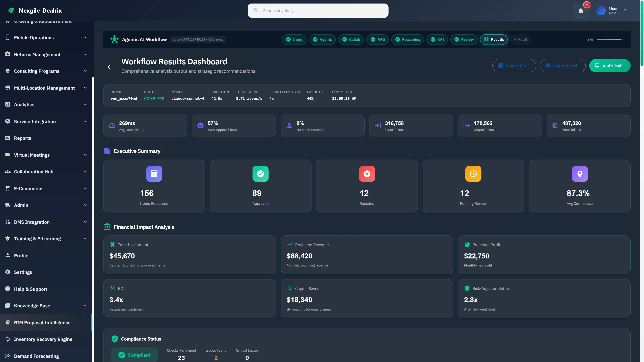
Task: Switch to the Audit workflow stage
Action: (521, 39)
